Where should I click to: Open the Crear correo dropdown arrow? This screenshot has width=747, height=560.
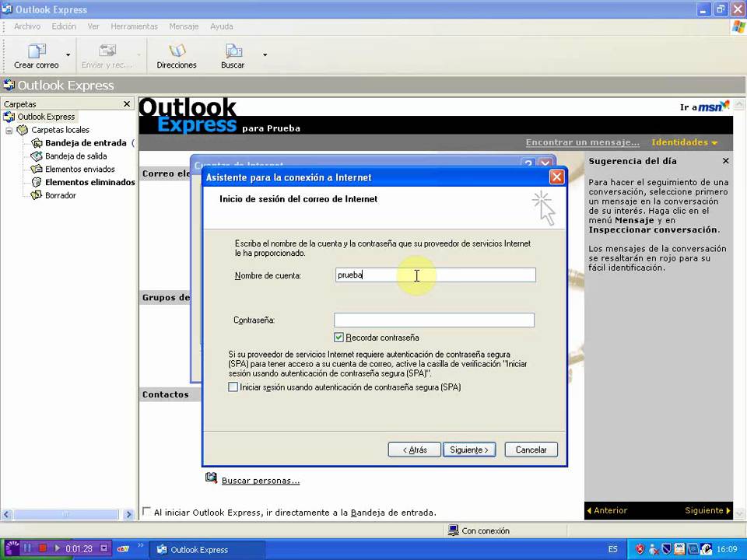click(68, 54)
